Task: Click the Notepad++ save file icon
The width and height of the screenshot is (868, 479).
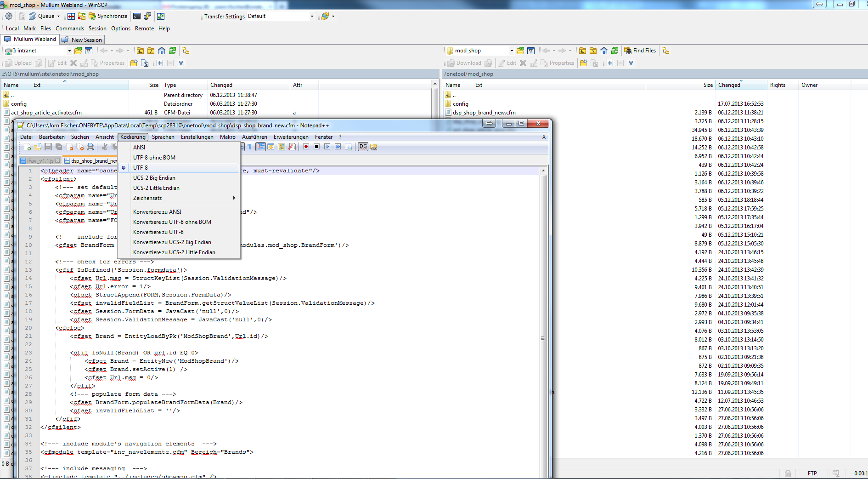Action: pyautogui.click(x=48, y=147)
